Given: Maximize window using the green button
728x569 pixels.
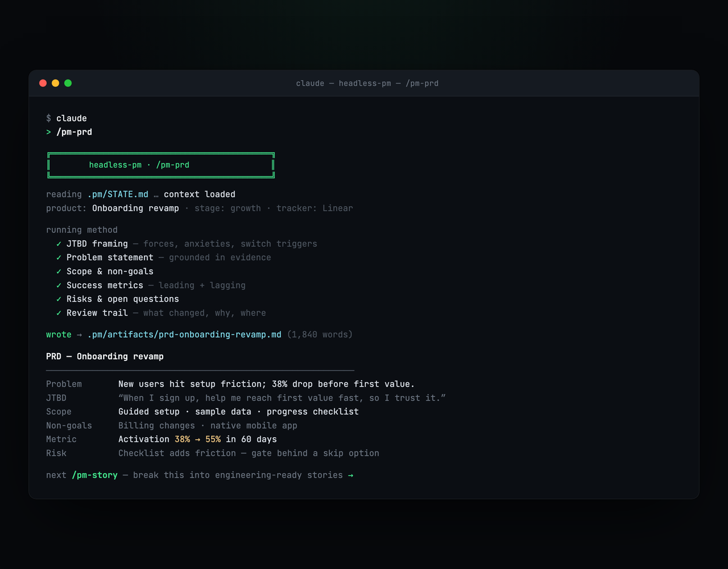Looking at the screenshot, I should [68, 83].
